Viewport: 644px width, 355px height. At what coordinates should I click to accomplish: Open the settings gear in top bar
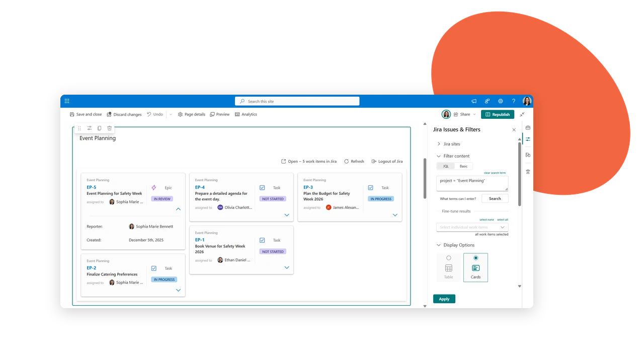(x=500, y=101)
